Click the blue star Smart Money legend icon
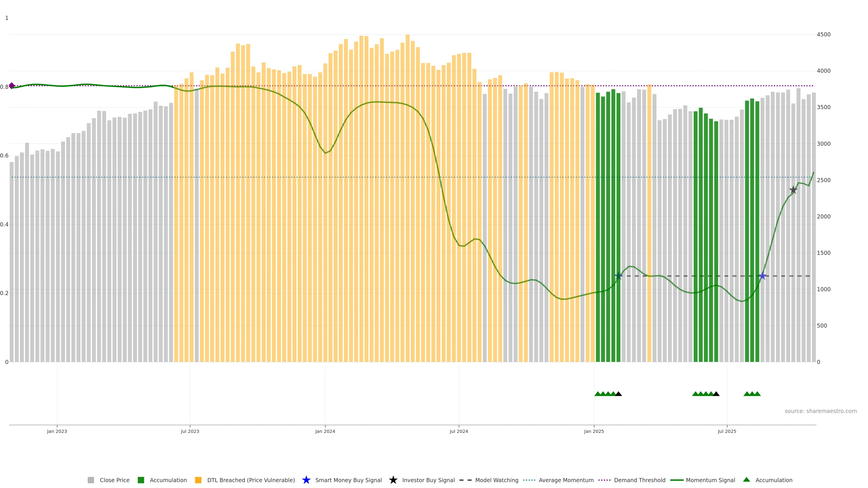The width and height of the screenshot is (868, 488). point(306,480)
